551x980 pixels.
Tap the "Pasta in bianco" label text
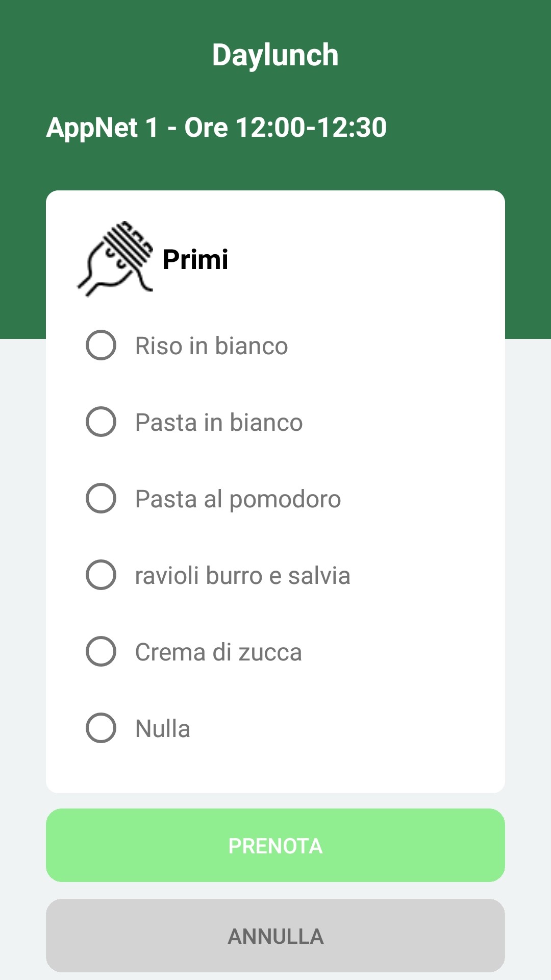pyautogui.click(x=219, y=423)
